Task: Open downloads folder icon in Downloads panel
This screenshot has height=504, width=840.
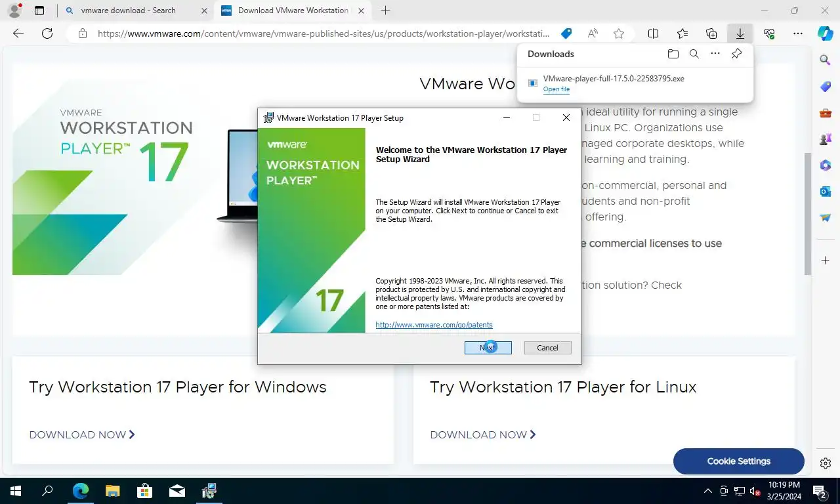Action: tap(673, 54)
